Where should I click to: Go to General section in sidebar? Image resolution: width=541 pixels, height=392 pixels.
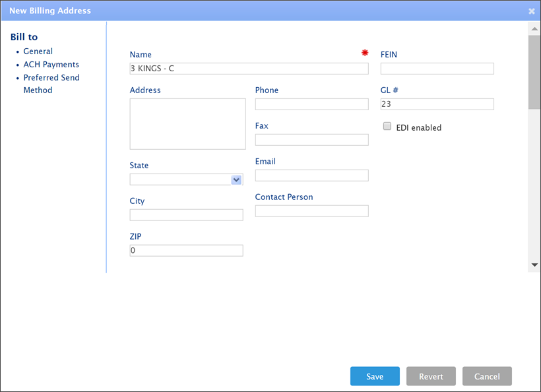tap(38, 51)
